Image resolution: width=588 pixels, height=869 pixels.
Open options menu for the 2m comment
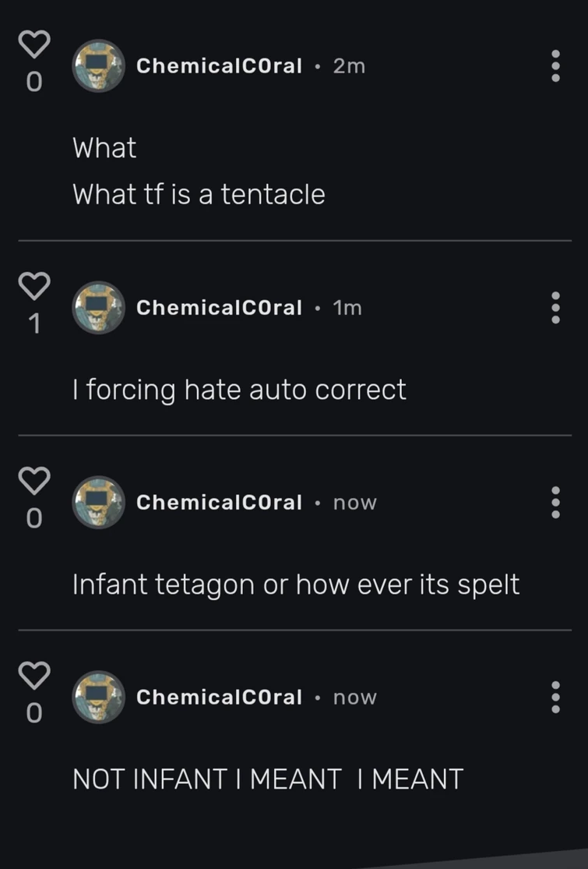(555, 66)
